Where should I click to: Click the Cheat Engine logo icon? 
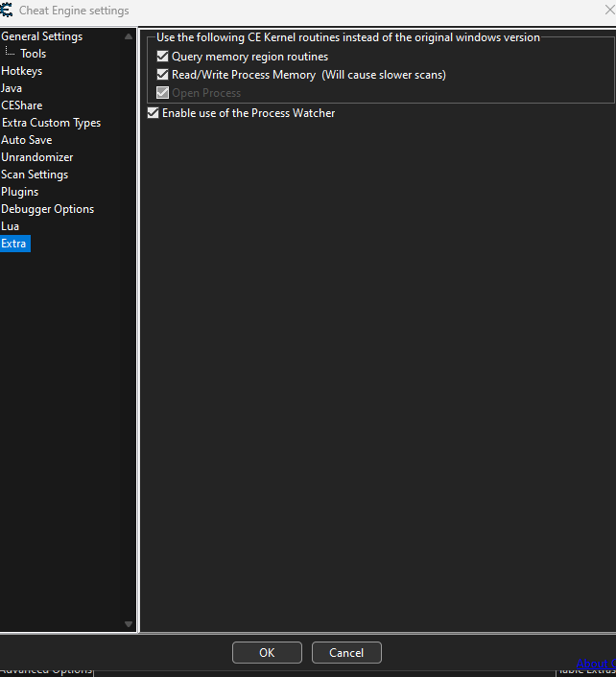(x=6, y=10)
